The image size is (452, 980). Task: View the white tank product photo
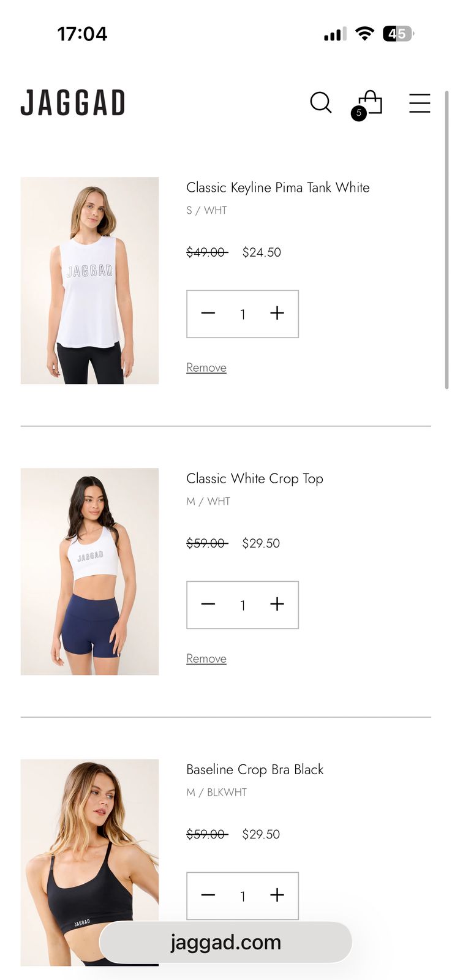point(89,281)
